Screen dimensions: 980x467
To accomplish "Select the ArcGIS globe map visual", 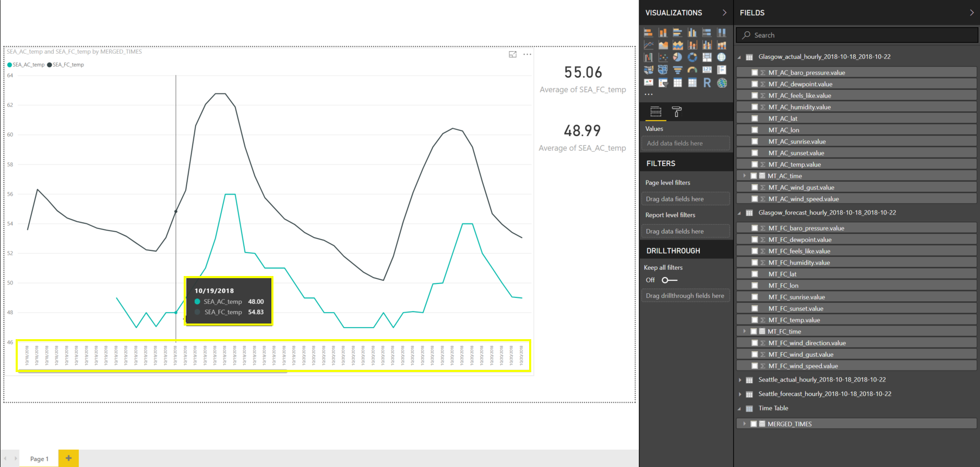I will click(x=722, y=83).
